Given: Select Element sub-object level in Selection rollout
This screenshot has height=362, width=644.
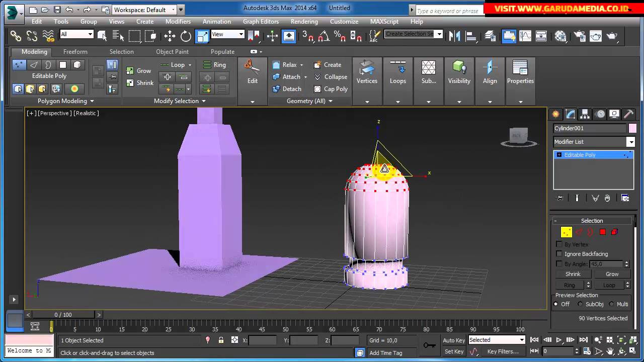Looking at the screenshot, I should (614, 232).
